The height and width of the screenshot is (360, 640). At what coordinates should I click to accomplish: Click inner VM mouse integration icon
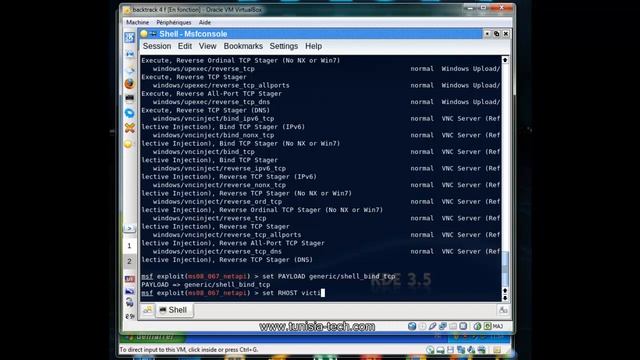click(x=477, y=326)
